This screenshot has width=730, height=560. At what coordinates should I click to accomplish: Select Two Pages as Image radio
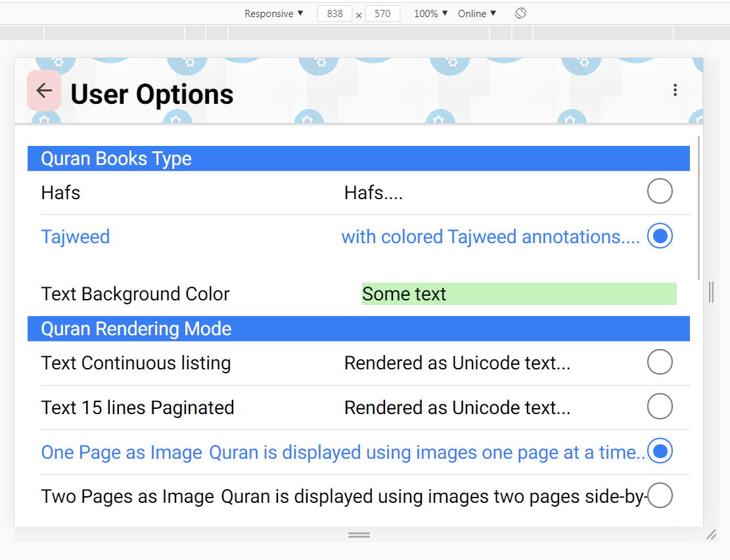pos(660,496)
